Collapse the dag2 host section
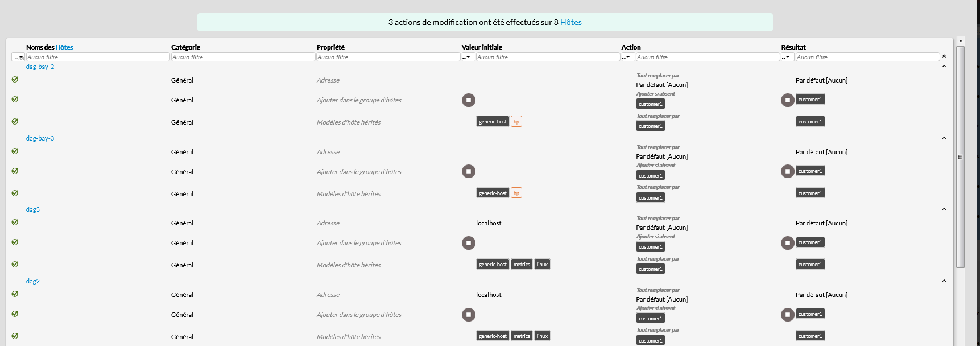The height and width of the screenshot is (346, 980). coord(944,281)
